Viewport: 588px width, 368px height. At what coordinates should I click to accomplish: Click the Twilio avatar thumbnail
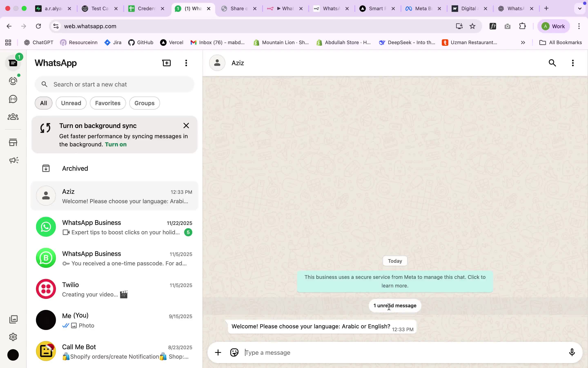click(46, 289)
